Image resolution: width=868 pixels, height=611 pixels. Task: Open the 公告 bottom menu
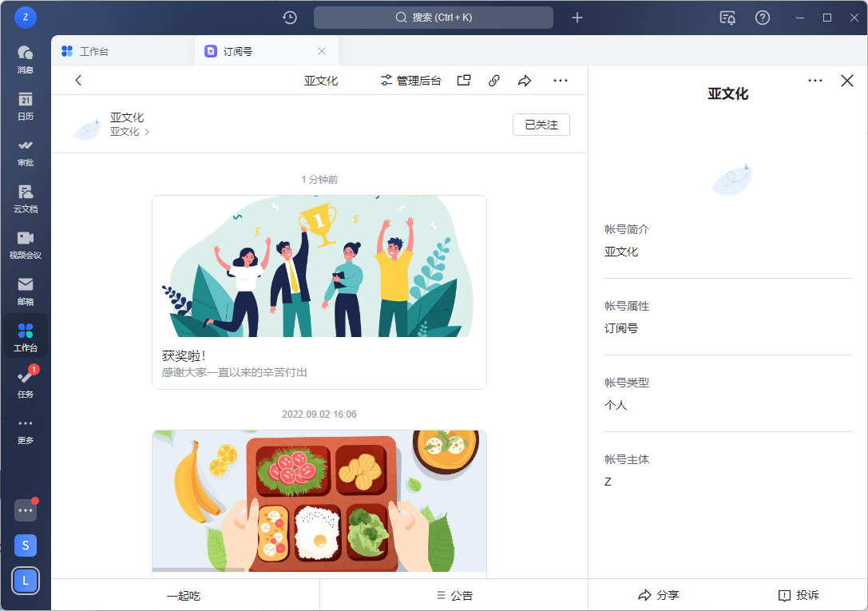click(454, 595)
